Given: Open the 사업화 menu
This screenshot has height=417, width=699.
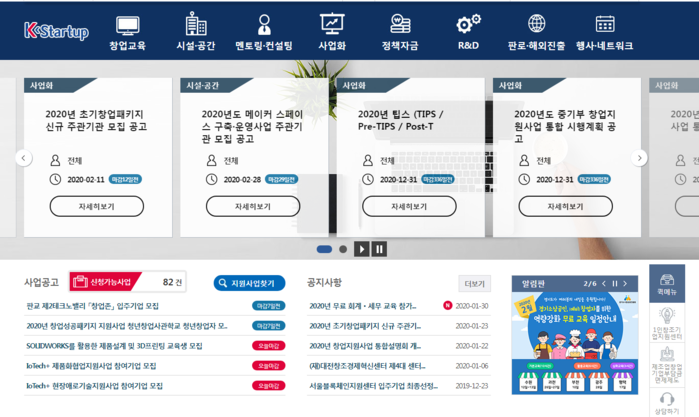Looking at the screenshot, I should (x=332, y=31).
